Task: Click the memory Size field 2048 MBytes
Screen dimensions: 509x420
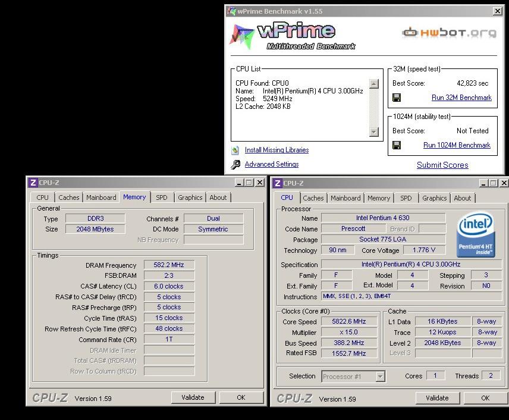Action: [95, 229]
